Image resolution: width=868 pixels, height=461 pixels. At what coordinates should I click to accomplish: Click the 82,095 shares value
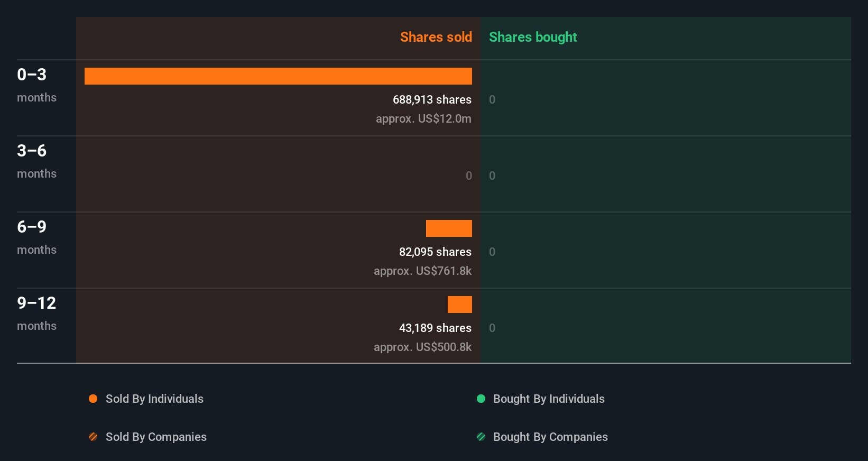[x=435, y=252]
